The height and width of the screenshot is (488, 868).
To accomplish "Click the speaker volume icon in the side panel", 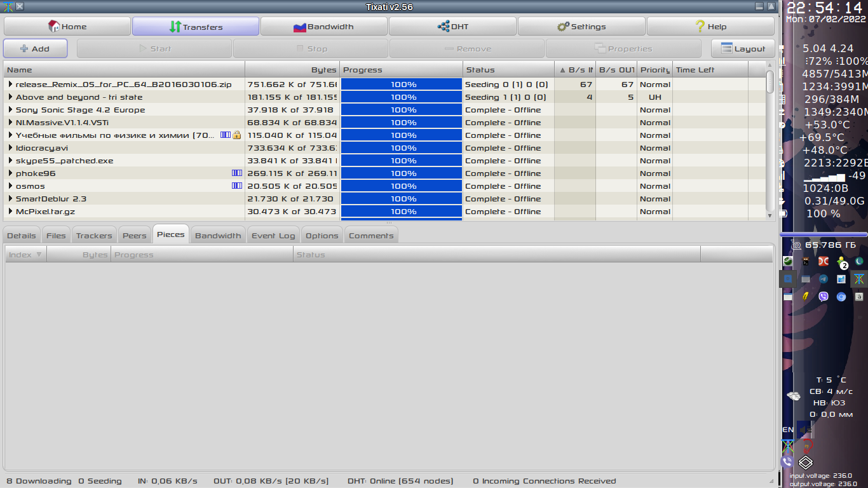I will click(806, 430).
